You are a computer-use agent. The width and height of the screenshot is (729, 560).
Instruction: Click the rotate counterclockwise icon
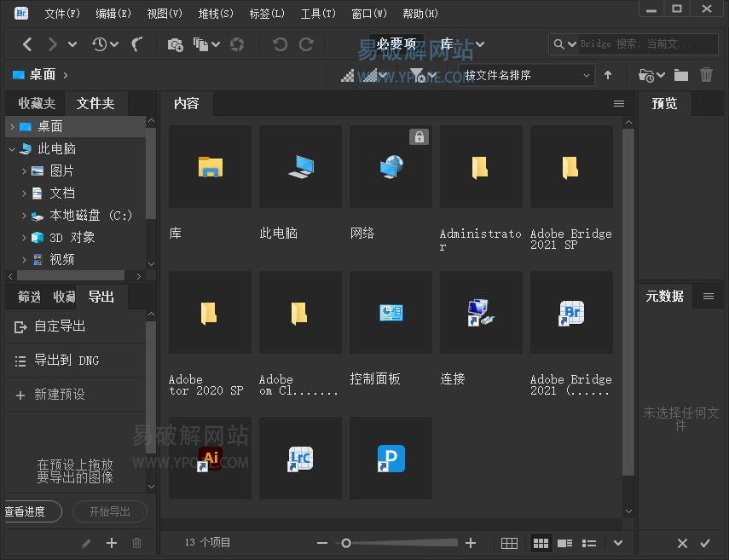tap(279, 44)
